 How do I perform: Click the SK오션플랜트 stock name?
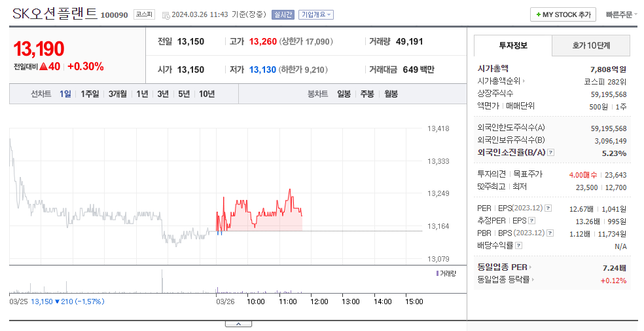coord(55,14)
